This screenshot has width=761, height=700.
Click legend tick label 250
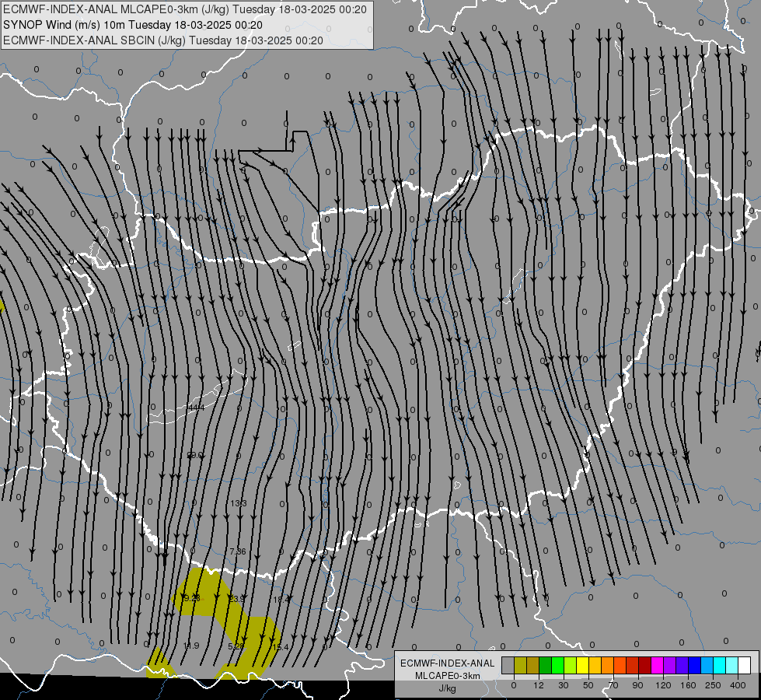713,685
